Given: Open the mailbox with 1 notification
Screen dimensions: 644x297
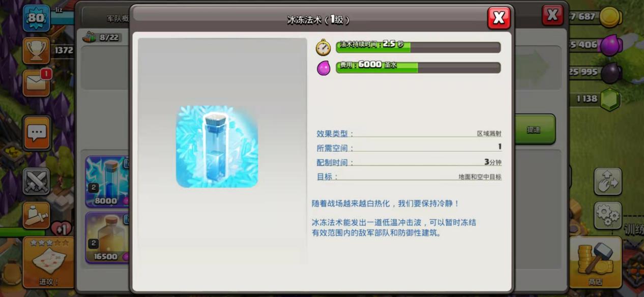Looking at the screenshot, I should coord(36,83).
